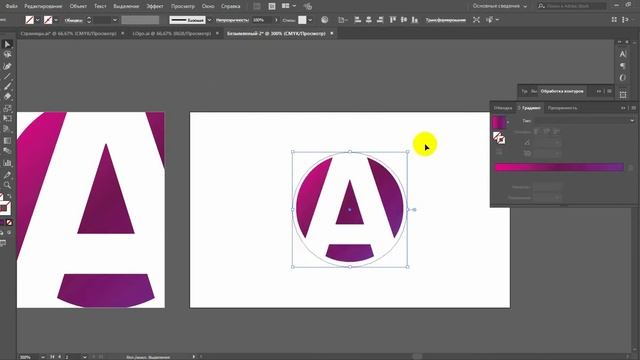Align selection to vertical center
This screenshot has height=360, width=640.
tap(404, 20)
